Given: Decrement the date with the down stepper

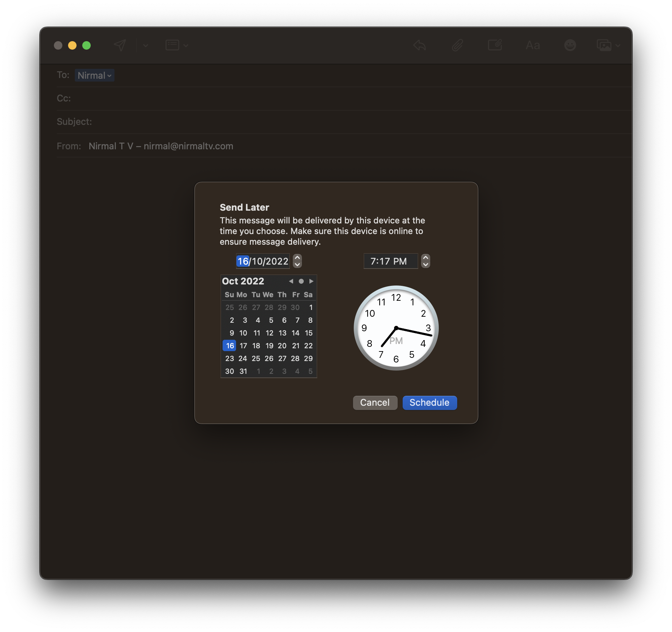Looking at the screenshot, I should 297,265.
